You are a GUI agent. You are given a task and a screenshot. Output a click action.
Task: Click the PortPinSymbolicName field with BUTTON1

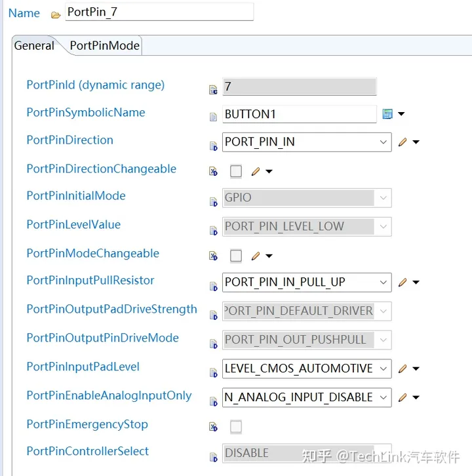tap(300, 114)
